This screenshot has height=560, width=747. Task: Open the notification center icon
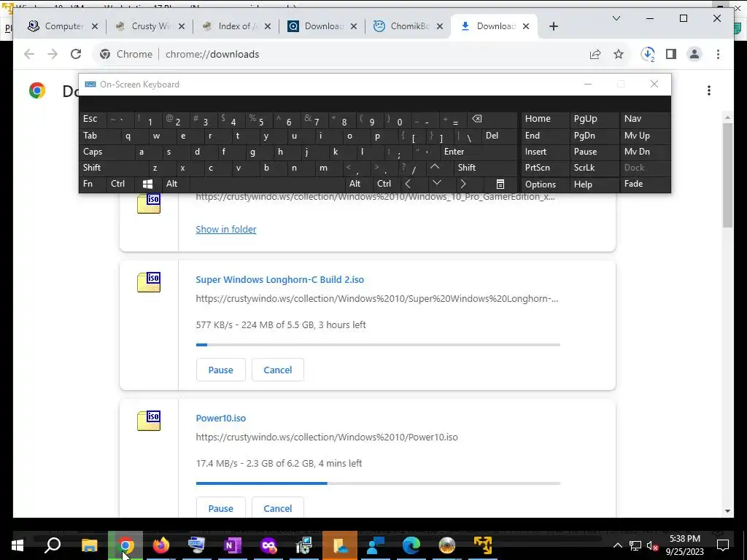[x=723, y=545]
